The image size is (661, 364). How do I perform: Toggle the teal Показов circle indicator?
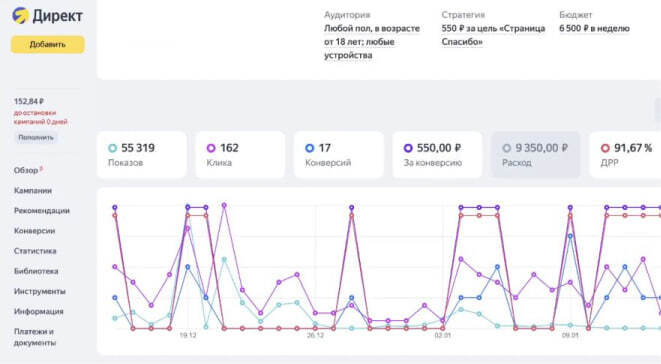113,148
